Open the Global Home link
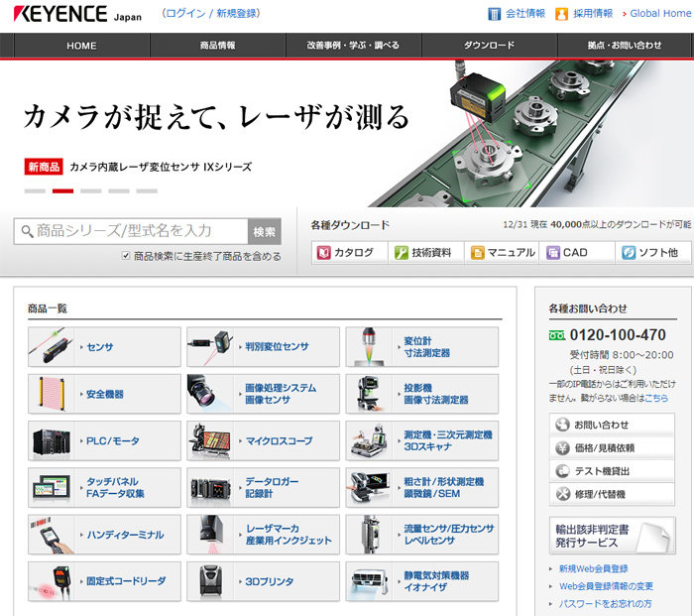Image resolution: width=694 pixels, height=616 pixels. pyautogui.click(x=658, y=14)
